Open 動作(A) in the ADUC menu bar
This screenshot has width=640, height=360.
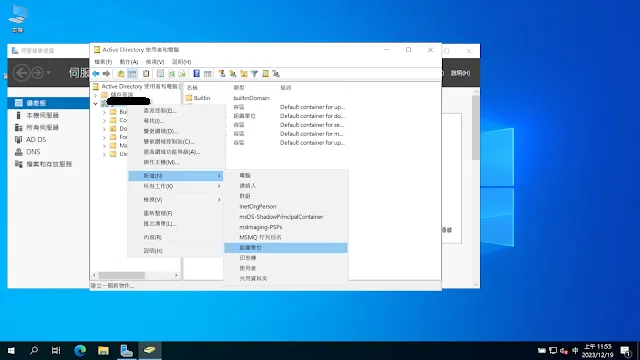point(129,62)
